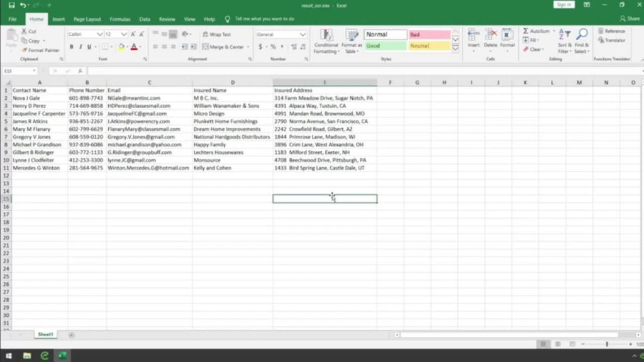Click Decrease Decimal icon
The width and height of the screenshot is (644, 362).
(303, 47)
